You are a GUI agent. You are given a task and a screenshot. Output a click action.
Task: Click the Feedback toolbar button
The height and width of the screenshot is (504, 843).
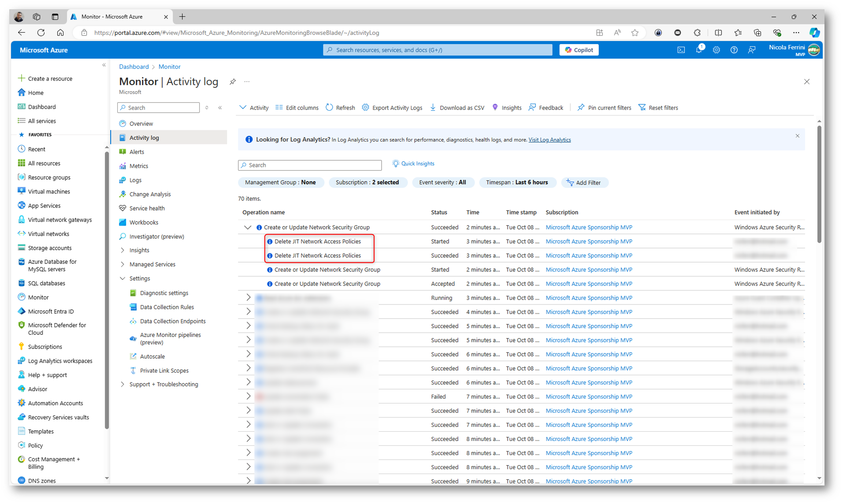point(546,107)
